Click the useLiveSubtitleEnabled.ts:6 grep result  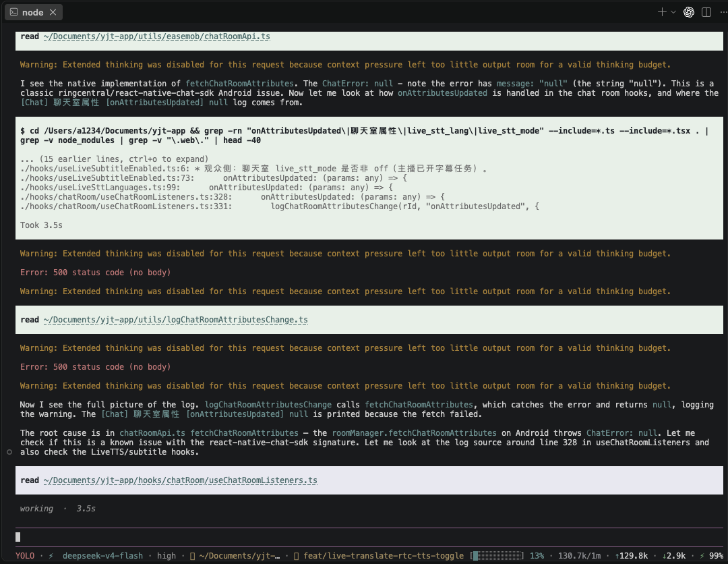coord(253,168)
